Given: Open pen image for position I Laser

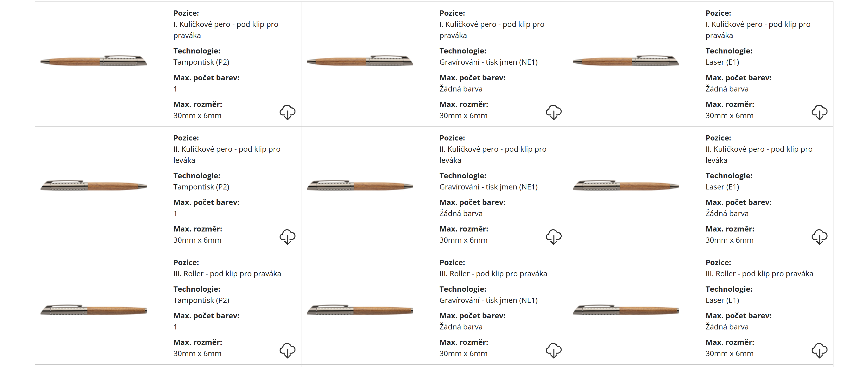Looking at the screenshot, I should click(x=626, y=61).
